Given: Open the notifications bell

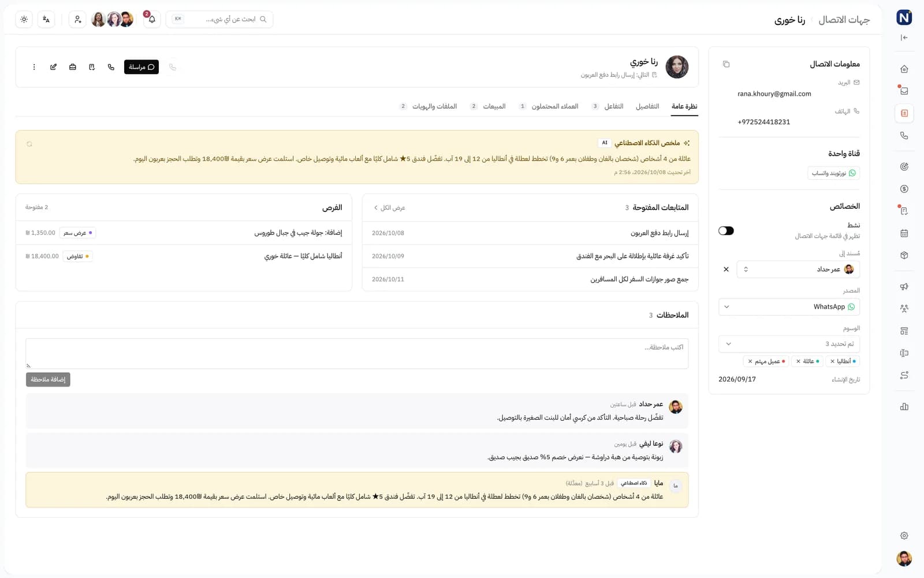Looking at the screenshot, I should (152, 19).
